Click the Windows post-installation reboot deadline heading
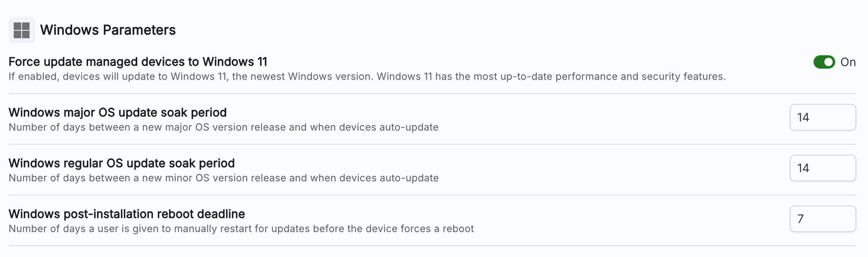 (127, 214)
